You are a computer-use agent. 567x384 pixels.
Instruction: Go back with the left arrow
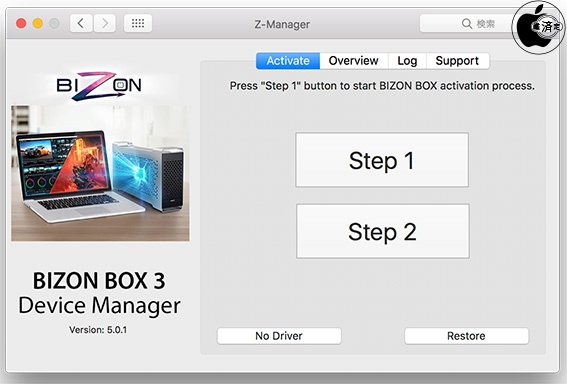click(81, 24)
